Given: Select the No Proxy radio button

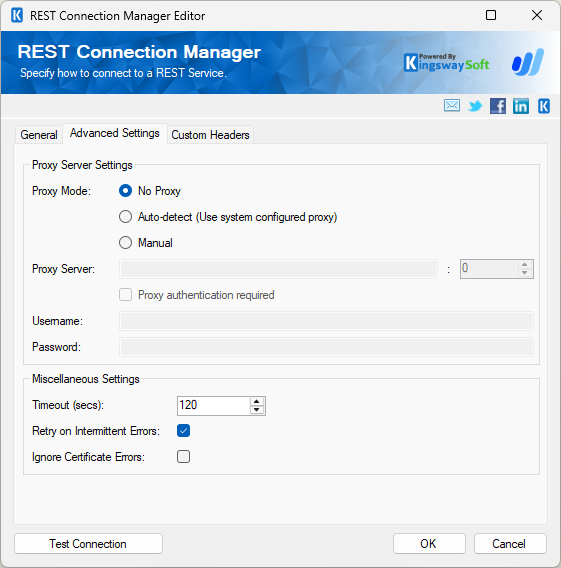Looking at the screenshot, I should (125, 191).
